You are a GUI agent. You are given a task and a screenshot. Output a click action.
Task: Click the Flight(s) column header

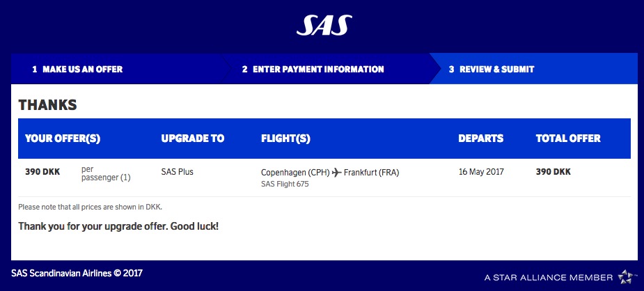coord(285,139)
